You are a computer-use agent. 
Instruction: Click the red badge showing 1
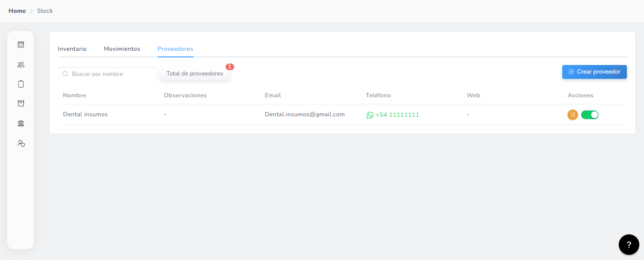point(230,67)
